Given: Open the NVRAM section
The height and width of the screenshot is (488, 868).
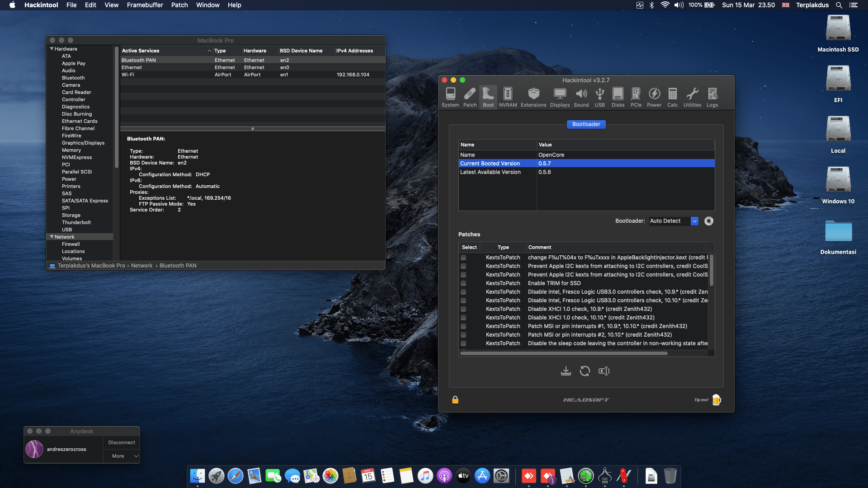Looking at the screenshot, I should (508, 97).
